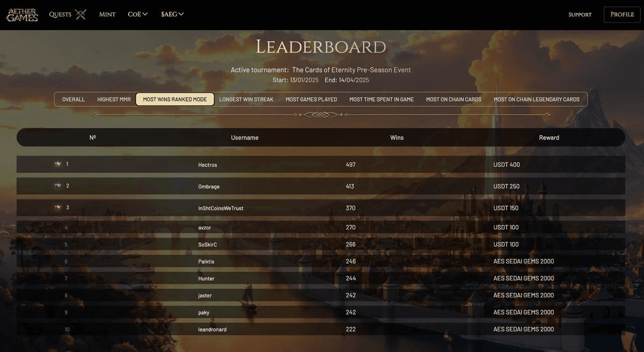644x352 pixels.
Task: Select the Most Wins Ranked Mode tab
Action: 175,99
